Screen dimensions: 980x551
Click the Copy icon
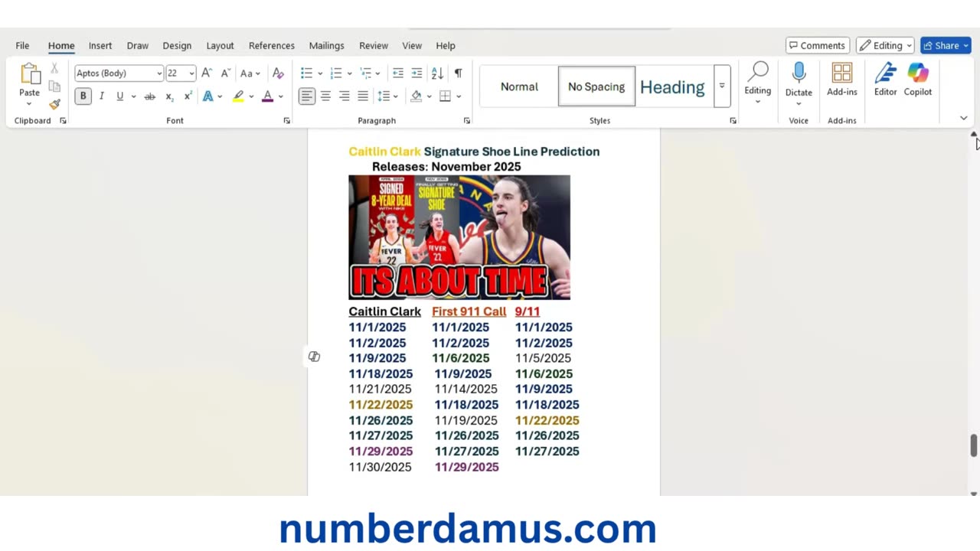tap(54, 86)
